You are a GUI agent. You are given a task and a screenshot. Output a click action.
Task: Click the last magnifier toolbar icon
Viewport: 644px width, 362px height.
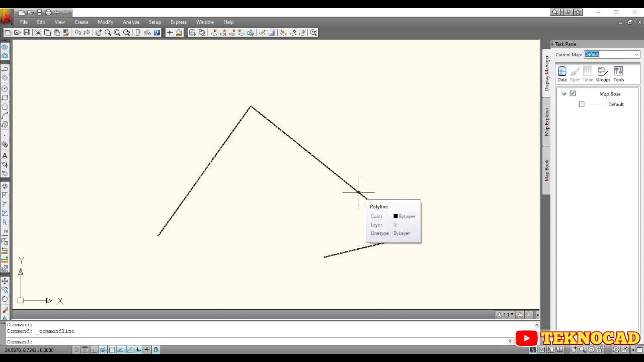coord(314,33)
